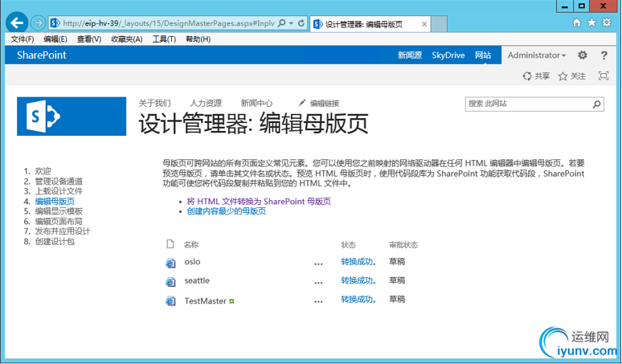Open the ellipsis menu for oslo
This screenshot has width=622, height=364.
318,263
